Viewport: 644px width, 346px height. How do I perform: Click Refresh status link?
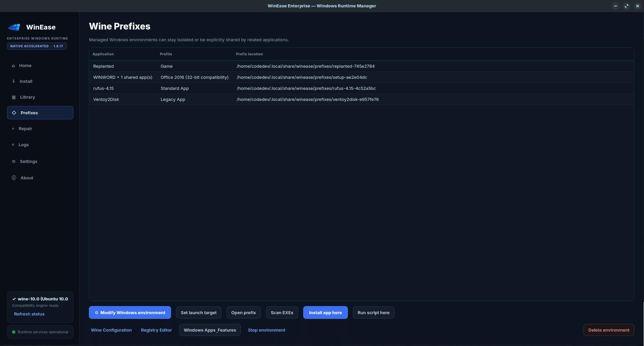click(29, 314)
